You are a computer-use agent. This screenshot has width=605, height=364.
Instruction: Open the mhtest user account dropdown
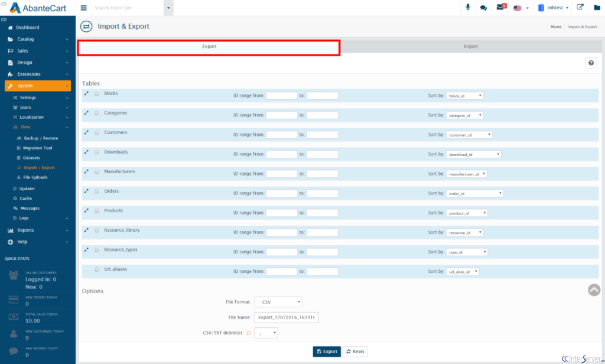coord(553,8)
